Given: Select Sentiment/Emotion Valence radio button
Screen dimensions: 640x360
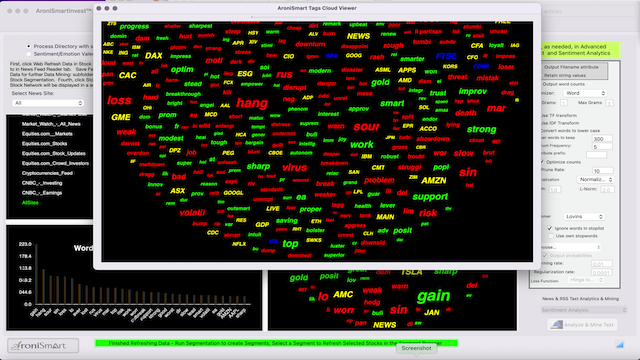Looking at the screenshot, I should pyautogui.click(x=29, y=53).
